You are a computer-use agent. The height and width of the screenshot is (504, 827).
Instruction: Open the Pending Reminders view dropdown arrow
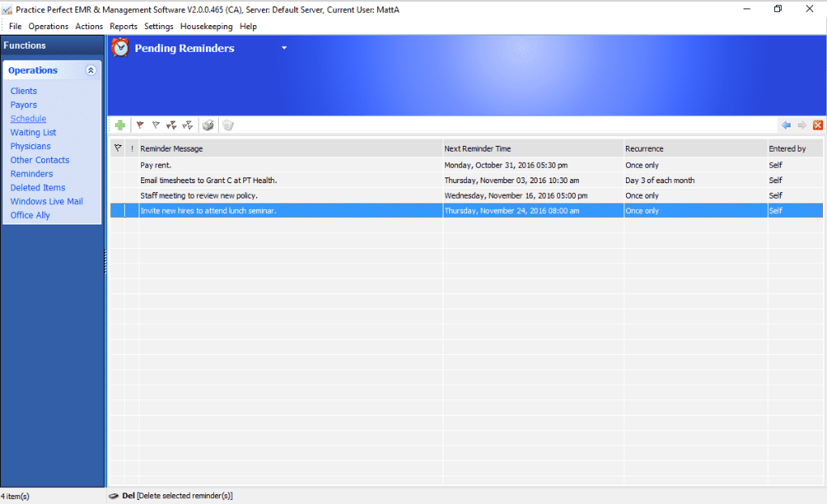tap(284, 49)
